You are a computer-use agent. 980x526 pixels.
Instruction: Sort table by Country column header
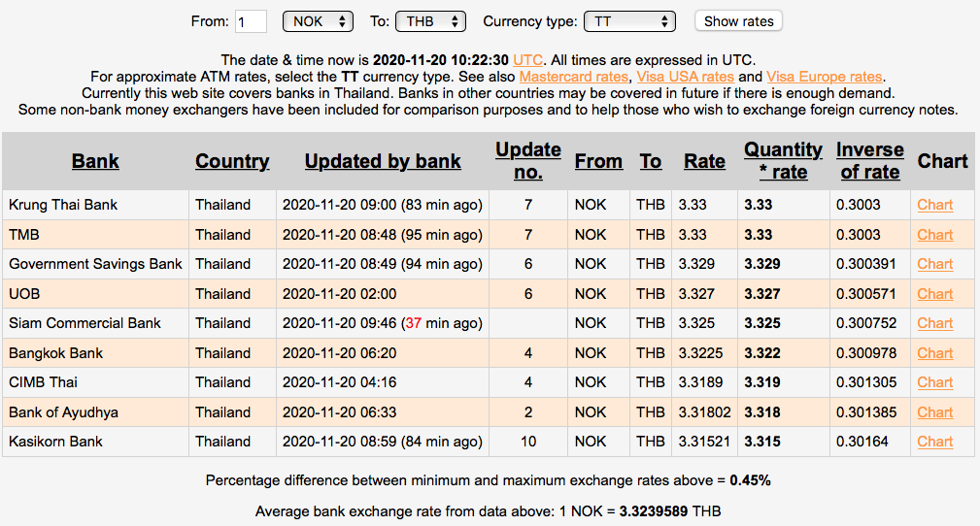(x=232, y=161)
